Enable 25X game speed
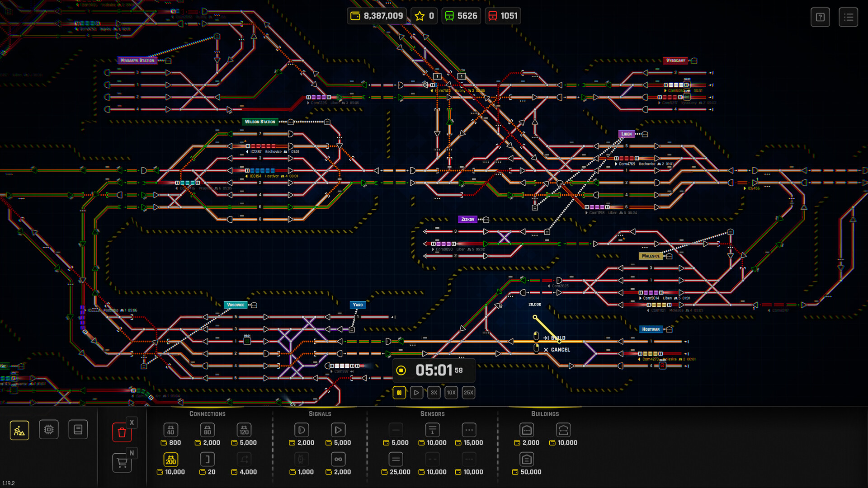 (x=468, y=392)
